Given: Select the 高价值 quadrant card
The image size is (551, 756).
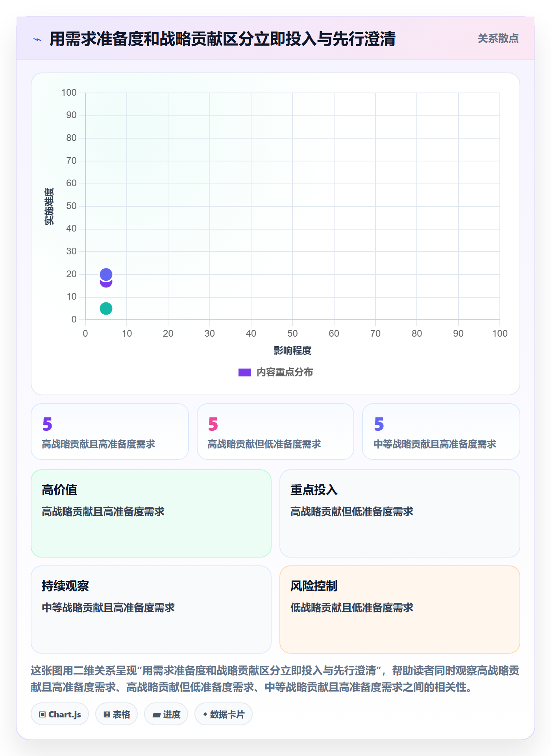Looking at the screenshot, I should coord(151,513).
